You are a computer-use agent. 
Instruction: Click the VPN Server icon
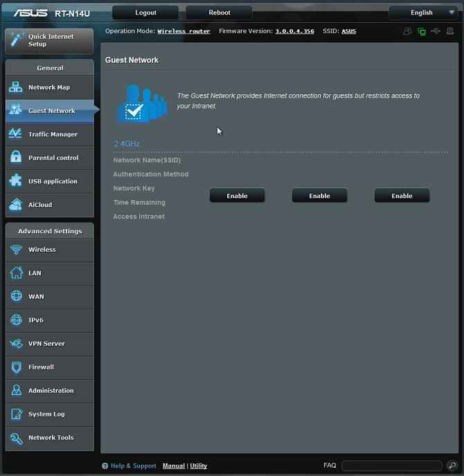16,343
